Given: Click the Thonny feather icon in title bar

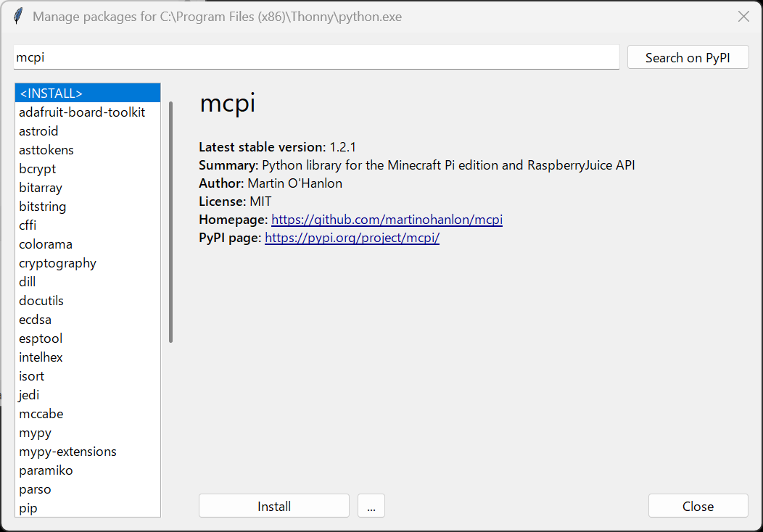Looking at the screenshot, I should 18,16.
